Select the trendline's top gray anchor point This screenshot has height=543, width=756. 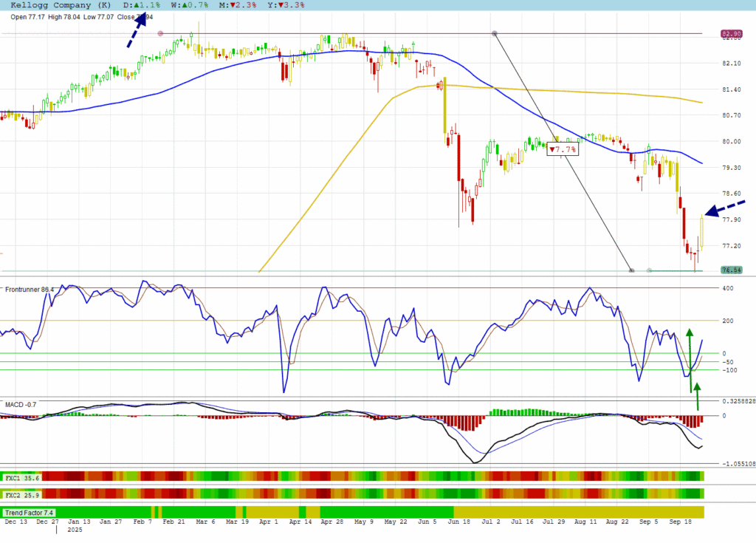pos(495,34)
